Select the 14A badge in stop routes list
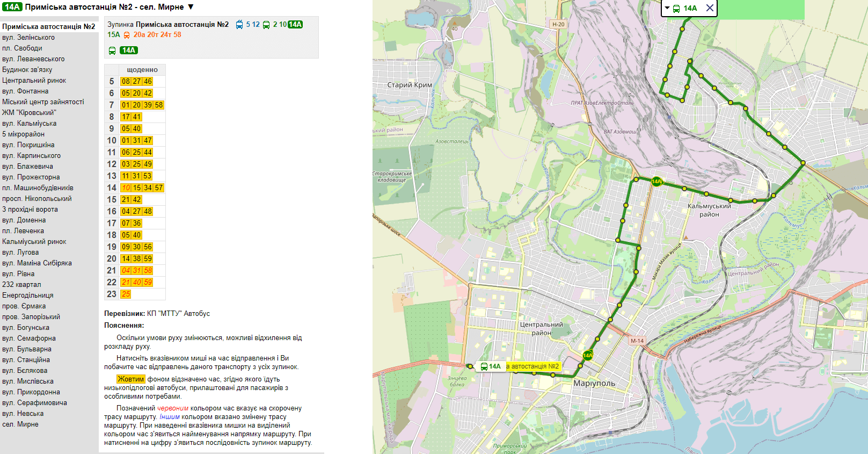The width and height of the screenshot is (868, 454). pyautogui.click(x=295, y=25)
